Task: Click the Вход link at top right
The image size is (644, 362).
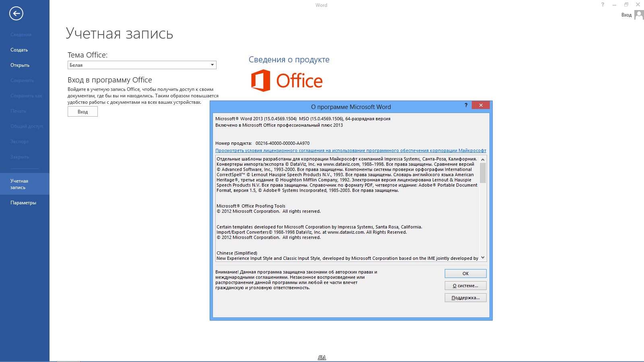Action: (x=626, y=15)
